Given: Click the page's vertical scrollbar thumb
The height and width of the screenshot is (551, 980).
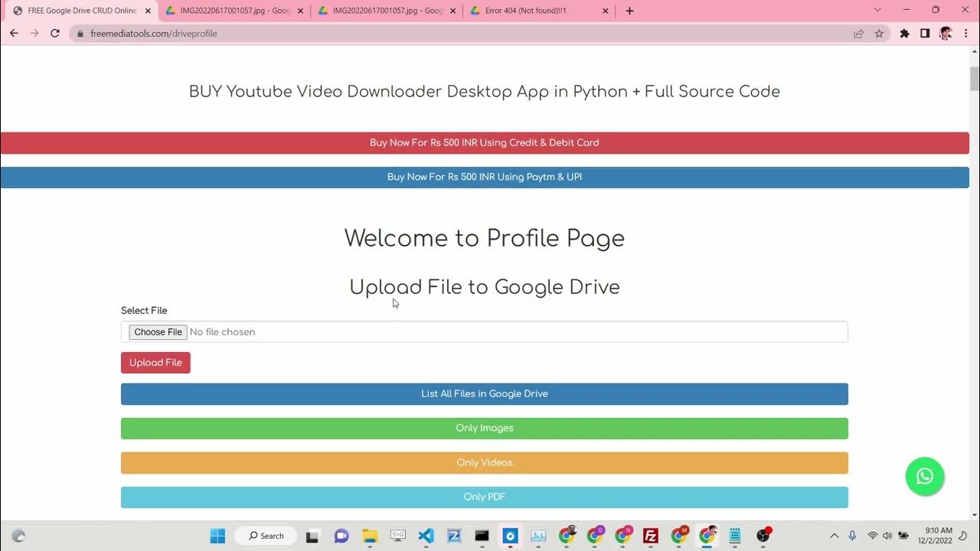Looking at the screenshot, I should click(974, 78).
